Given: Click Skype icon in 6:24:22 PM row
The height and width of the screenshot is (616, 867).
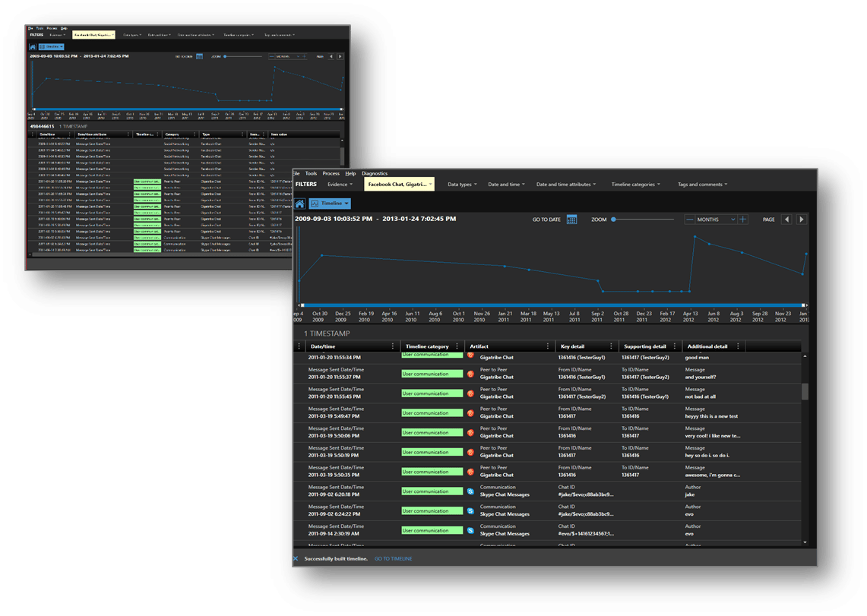Looking at the screenshot, I should click(470, 511).
